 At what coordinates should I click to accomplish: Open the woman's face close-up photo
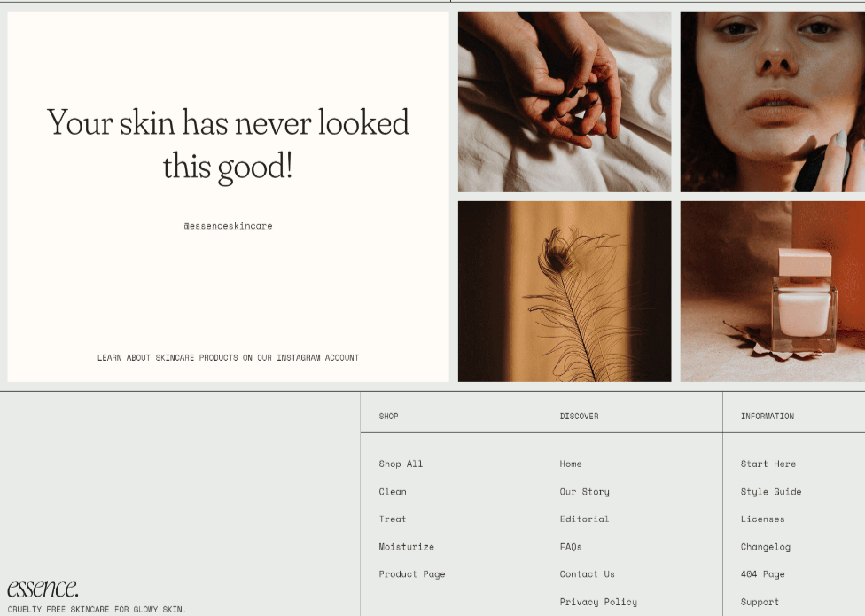click(x=772, y=102)
